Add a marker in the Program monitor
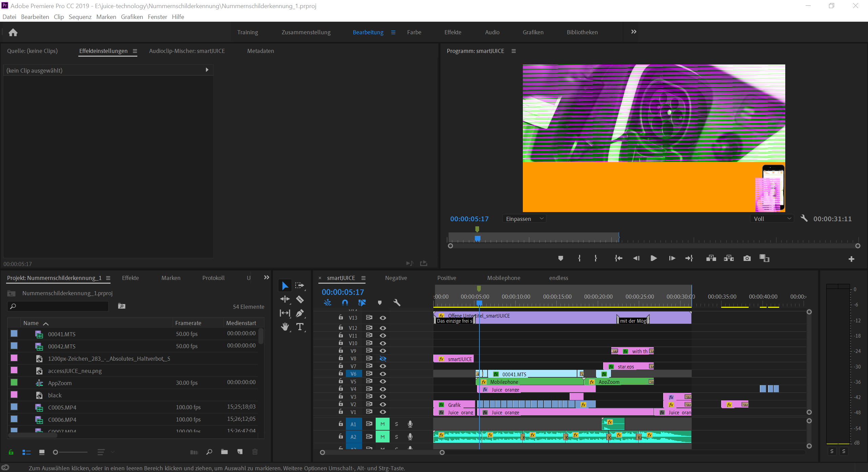This screenshot has height=472, width=868. pos(560,258)
